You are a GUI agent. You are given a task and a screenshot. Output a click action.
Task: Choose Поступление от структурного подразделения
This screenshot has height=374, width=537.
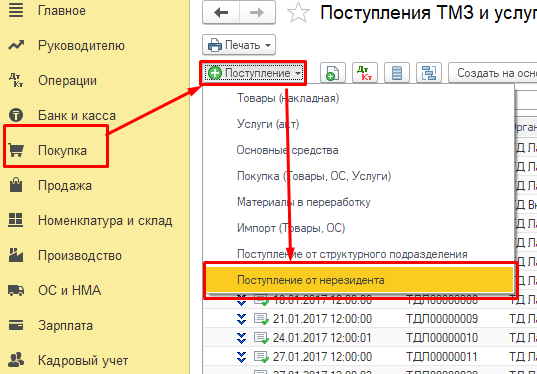(x=359, y=254)
